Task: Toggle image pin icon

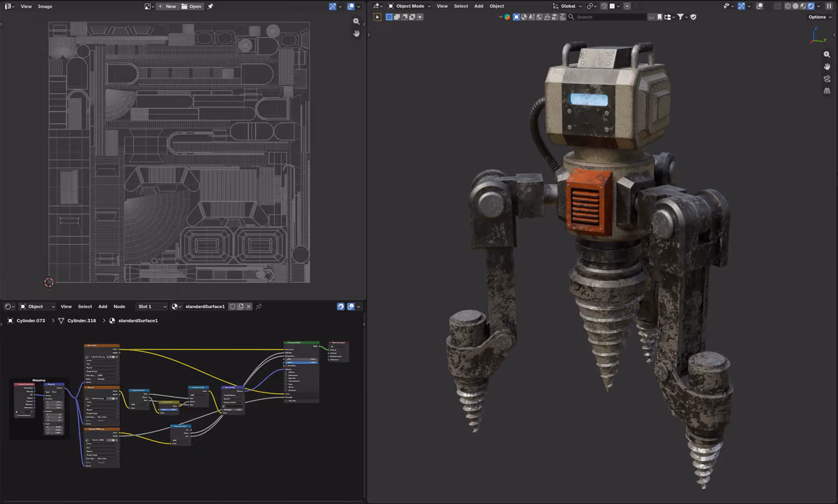Action: point(210,6)
